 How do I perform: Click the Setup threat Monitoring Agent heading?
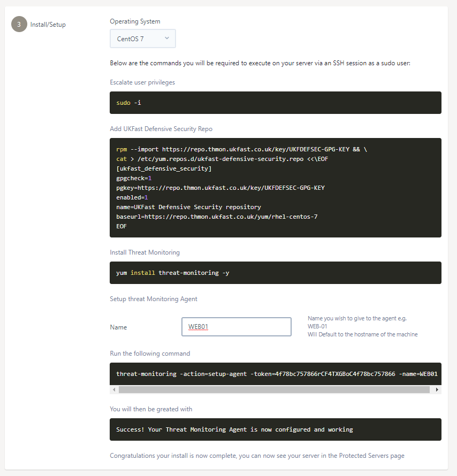(154, 298)
